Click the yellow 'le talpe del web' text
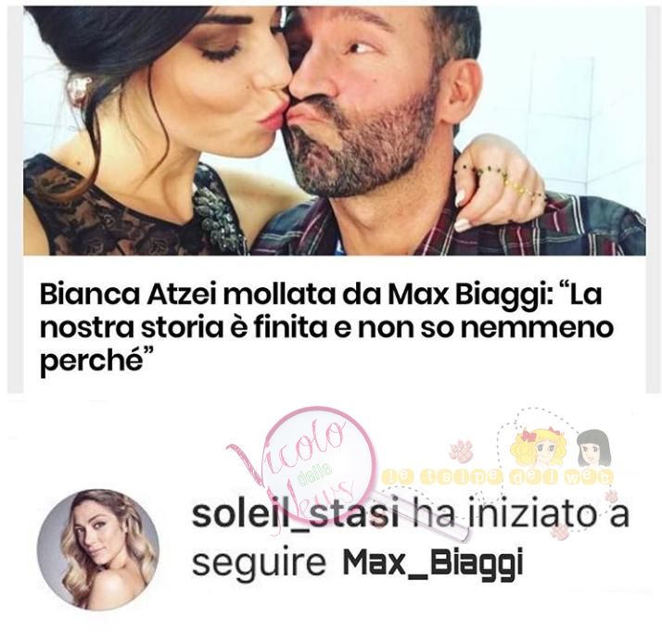The image size is (662, 644). [497, 477]
